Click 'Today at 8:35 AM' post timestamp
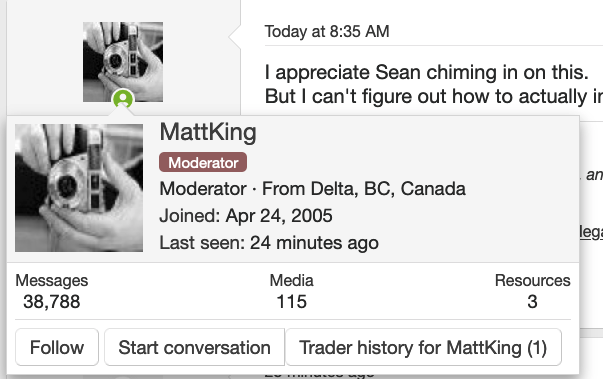Image resolution: width=603 pixels, height=379 pixels. [x=327, y=32]
